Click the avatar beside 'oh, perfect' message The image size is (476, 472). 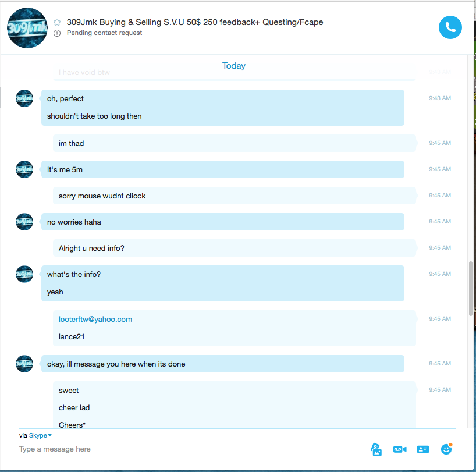pos(24,98)
